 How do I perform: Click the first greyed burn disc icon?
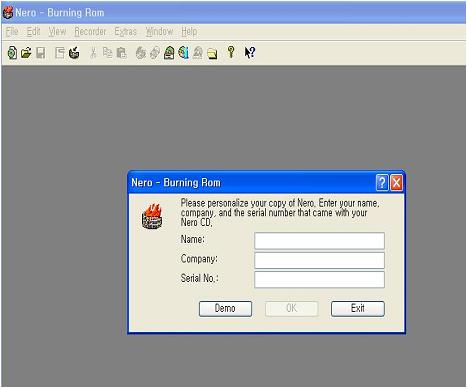point(141,53)
